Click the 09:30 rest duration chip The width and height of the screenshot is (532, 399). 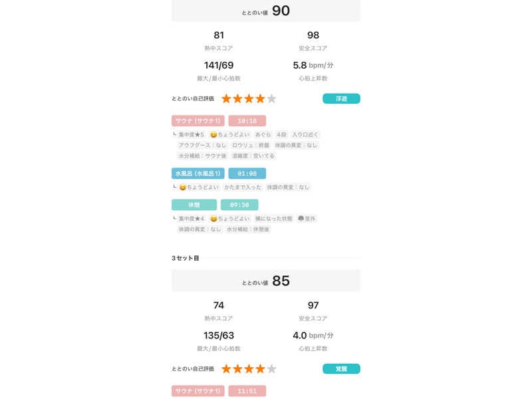tap(239, 205)
